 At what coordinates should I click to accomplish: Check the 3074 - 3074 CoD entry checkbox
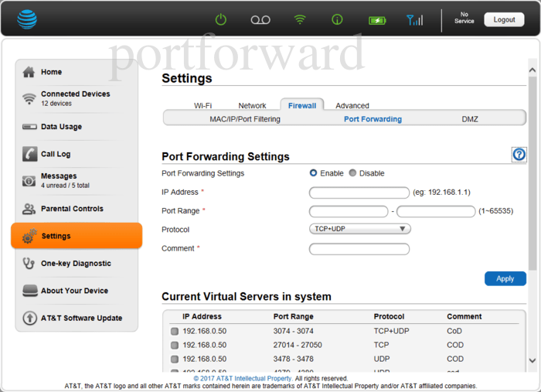(x=175, y=331)
